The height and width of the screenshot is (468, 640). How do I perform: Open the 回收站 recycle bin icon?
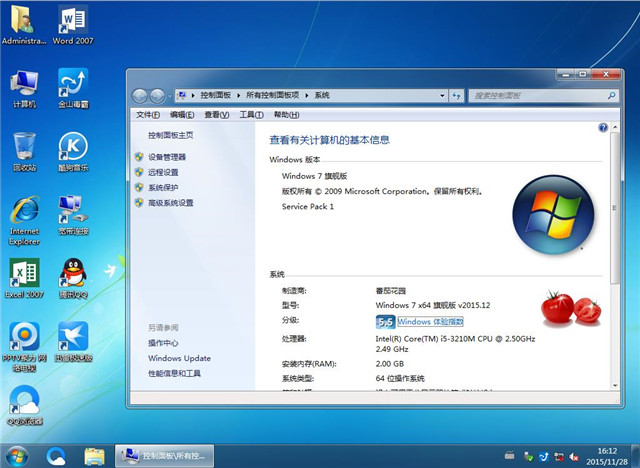pyautogui.click(x=24, y=151)
